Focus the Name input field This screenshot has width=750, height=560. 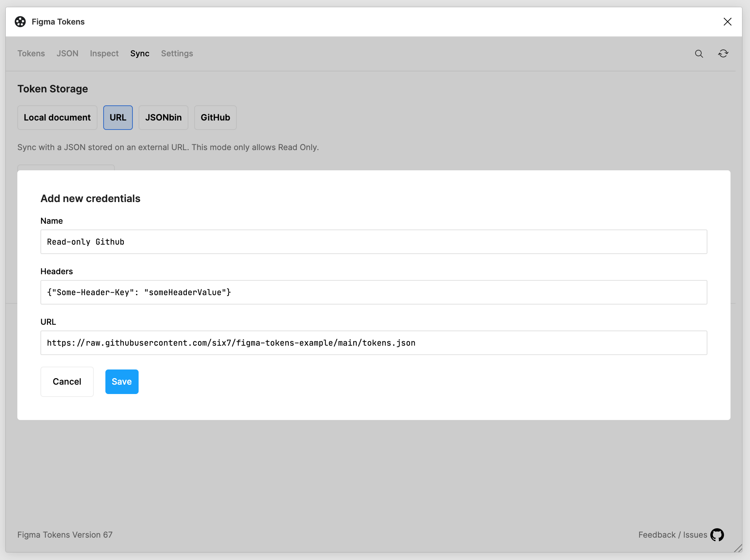coord(374,242)
